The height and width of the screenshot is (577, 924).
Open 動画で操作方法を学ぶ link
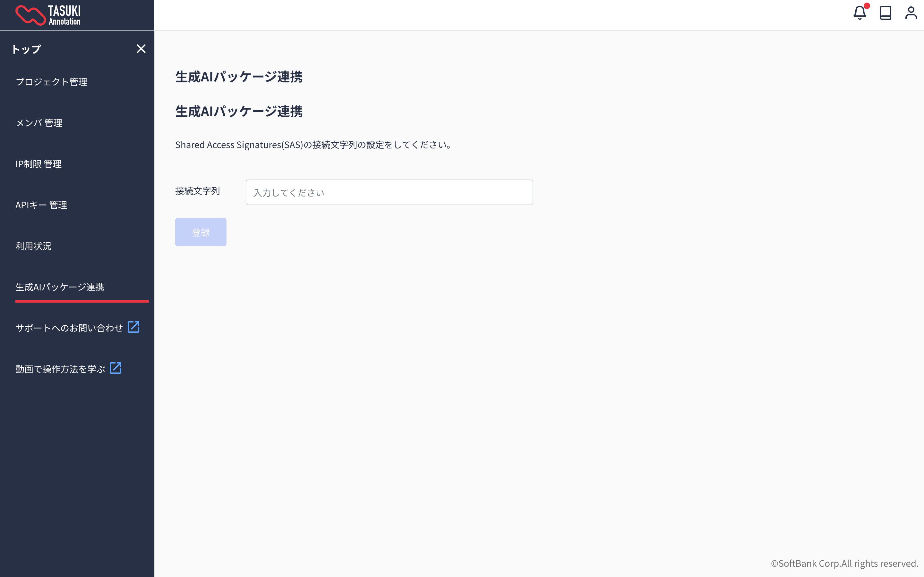(x=60, y=369)
